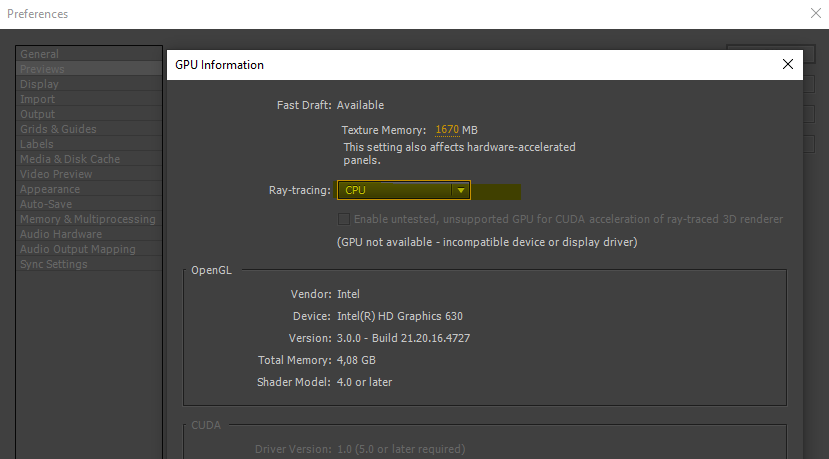Click the Fast Draft Available status text
829x459 pixels.
(x=360, y=105)
